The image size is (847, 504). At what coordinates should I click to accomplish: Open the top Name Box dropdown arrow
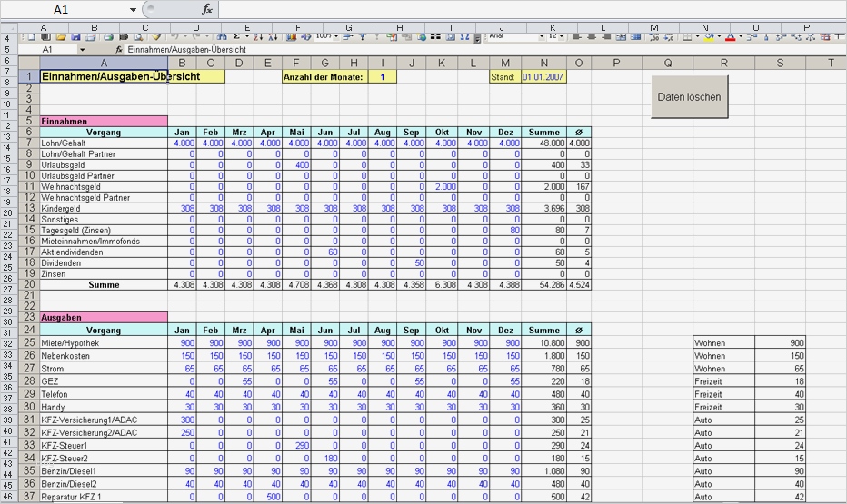pos(133,9)
